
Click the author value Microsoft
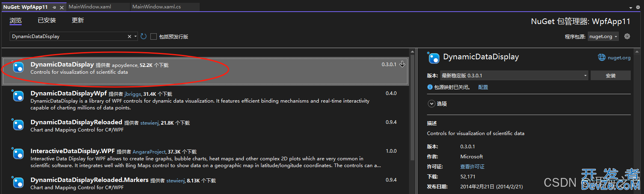point(472,156)
